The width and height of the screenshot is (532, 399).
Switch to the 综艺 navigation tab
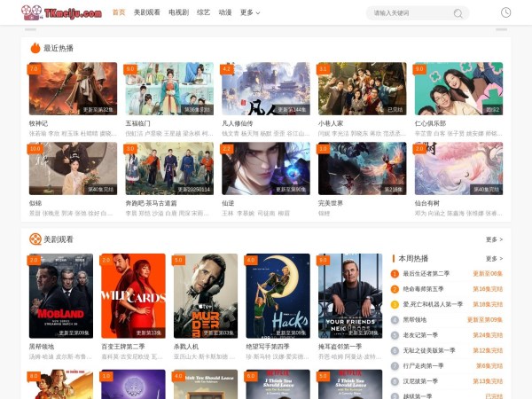coord(203,12)
